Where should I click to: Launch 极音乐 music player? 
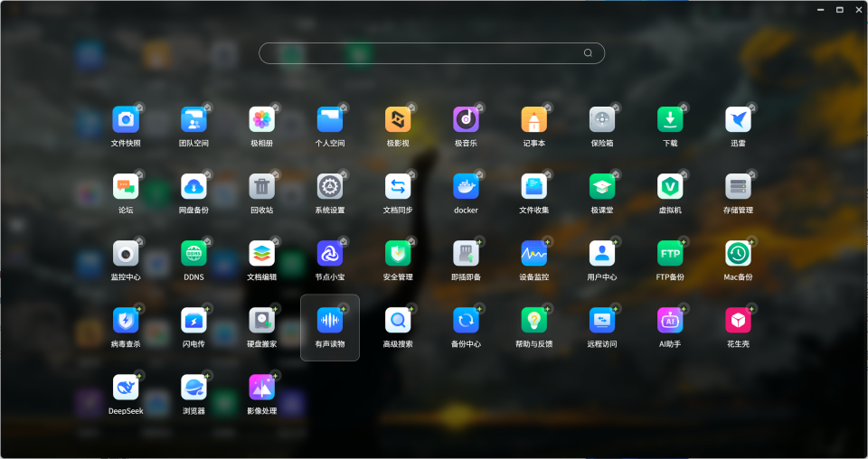click(x=466, y=120)
